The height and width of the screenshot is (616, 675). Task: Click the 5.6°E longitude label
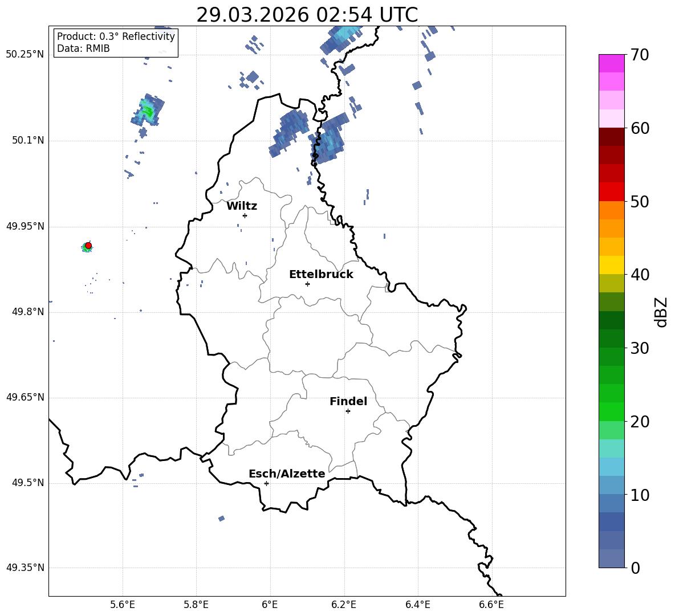pyautogui.click(x=123, y=605)
